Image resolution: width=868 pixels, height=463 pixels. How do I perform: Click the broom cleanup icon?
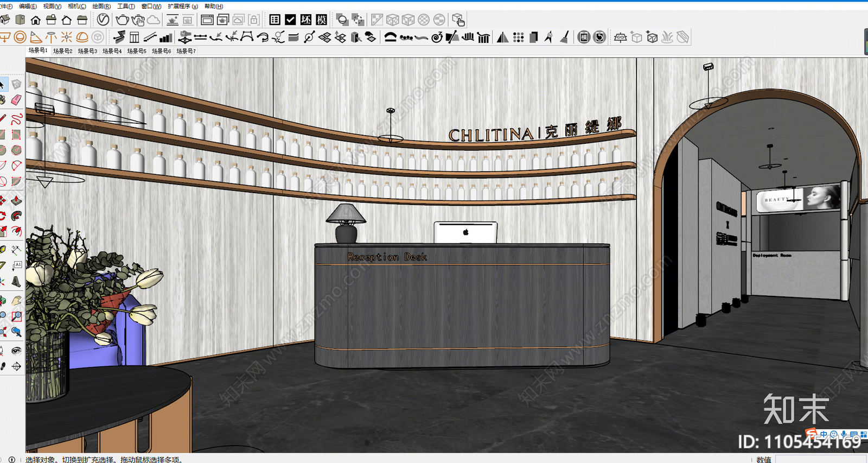tap(565, 37)
